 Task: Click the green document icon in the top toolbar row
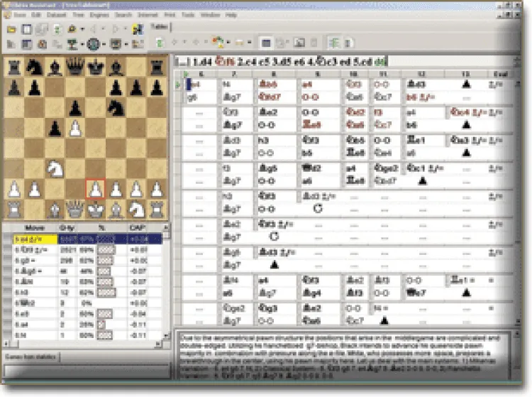coord(57,30)
